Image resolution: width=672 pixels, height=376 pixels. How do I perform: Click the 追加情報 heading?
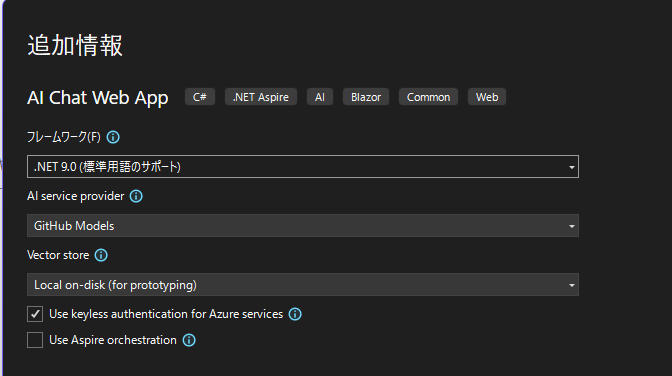click(75, 45)
